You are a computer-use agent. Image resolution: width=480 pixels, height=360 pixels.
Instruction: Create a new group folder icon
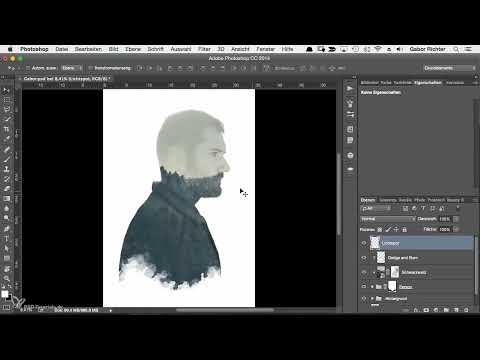(x=446, y=310)
